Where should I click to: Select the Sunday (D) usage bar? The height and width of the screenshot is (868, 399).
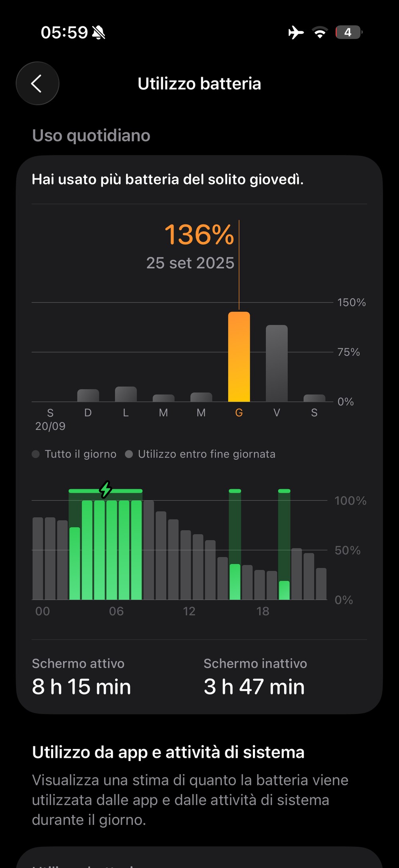[88, 395]
